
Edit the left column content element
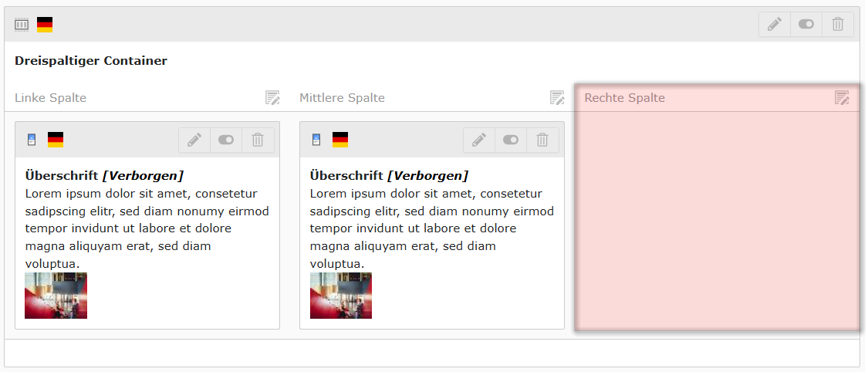[x=194, y=140]
